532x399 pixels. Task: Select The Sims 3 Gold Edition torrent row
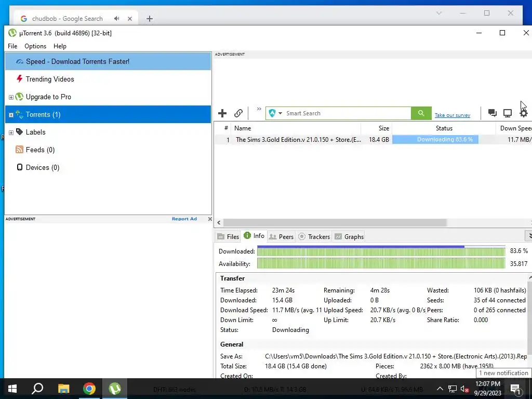tap(373, 139)
